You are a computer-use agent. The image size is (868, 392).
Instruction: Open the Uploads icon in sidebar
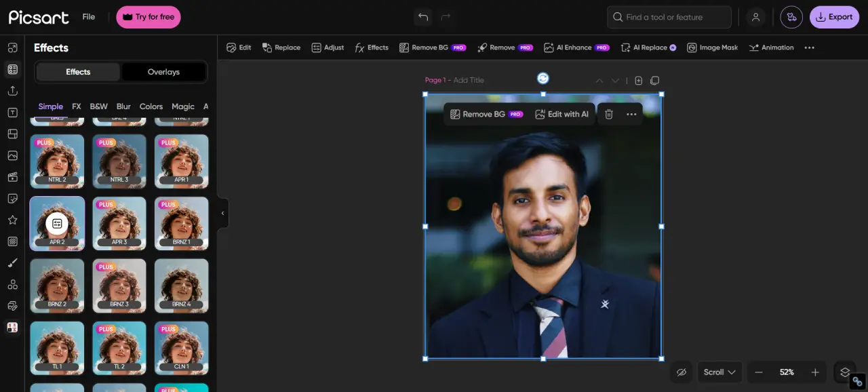click(12, 91)
